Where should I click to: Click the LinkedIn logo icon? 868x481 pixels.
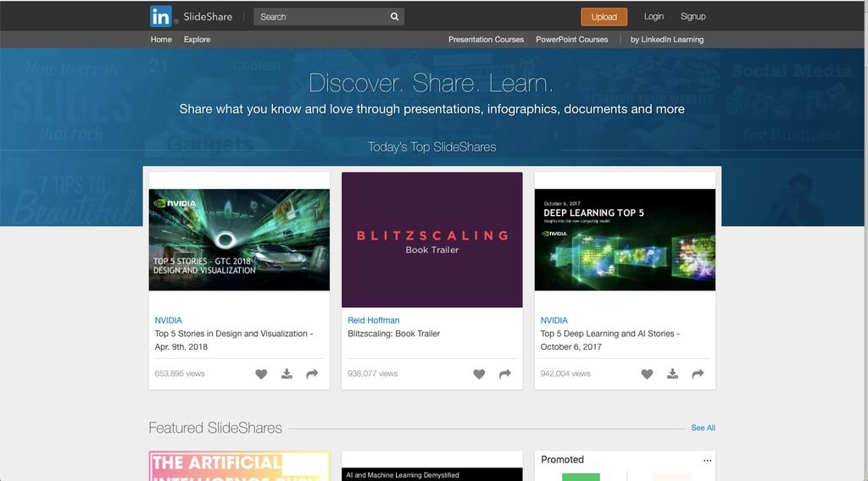pyautogui.click(x=161, y=17)
